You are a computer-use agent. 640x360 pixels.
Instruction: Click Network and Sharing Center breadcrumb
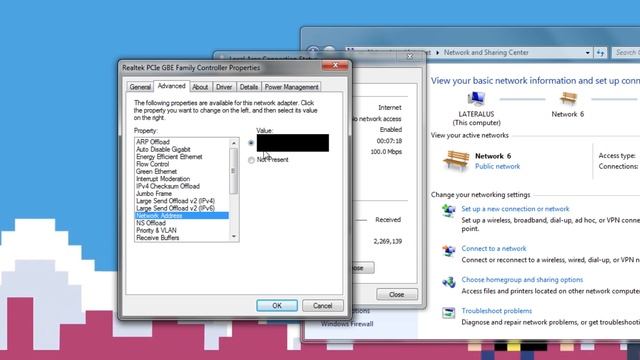click(486, 53)
